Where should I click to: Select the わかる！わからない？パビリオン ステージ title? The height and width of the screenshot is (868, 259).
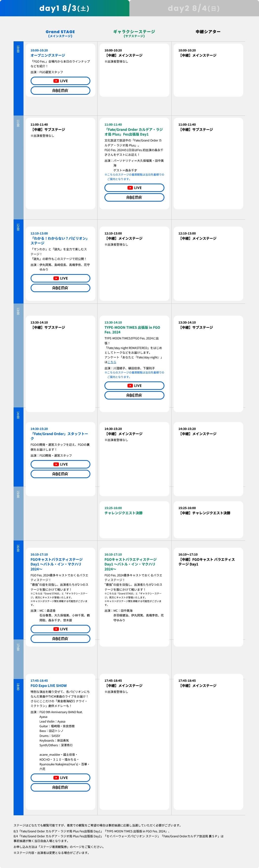59,241
